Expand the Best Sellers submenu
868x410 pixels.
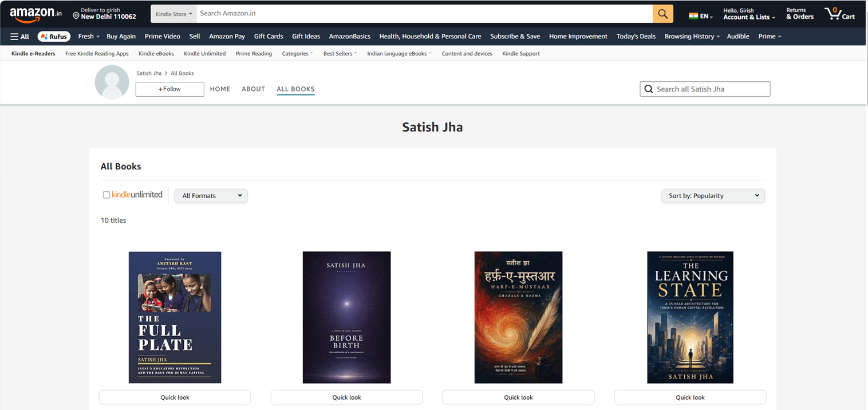[340, 53]
